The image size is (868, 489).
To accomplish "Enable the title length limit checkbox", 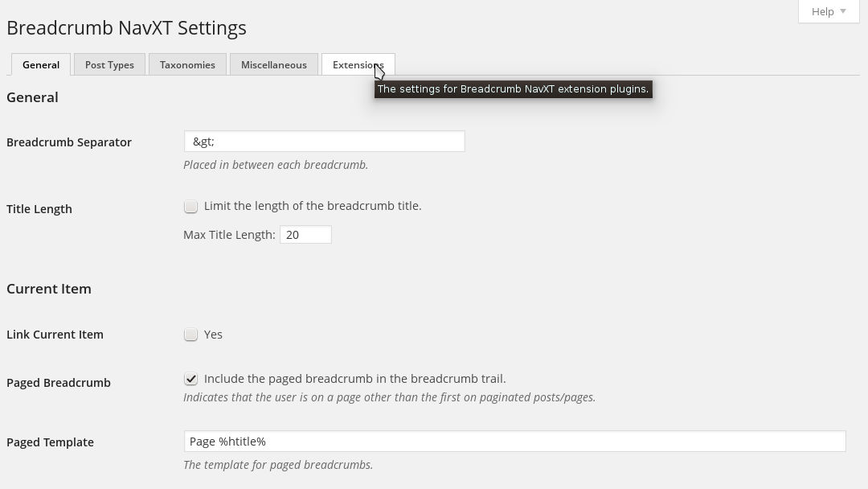I will coord(190,207).
